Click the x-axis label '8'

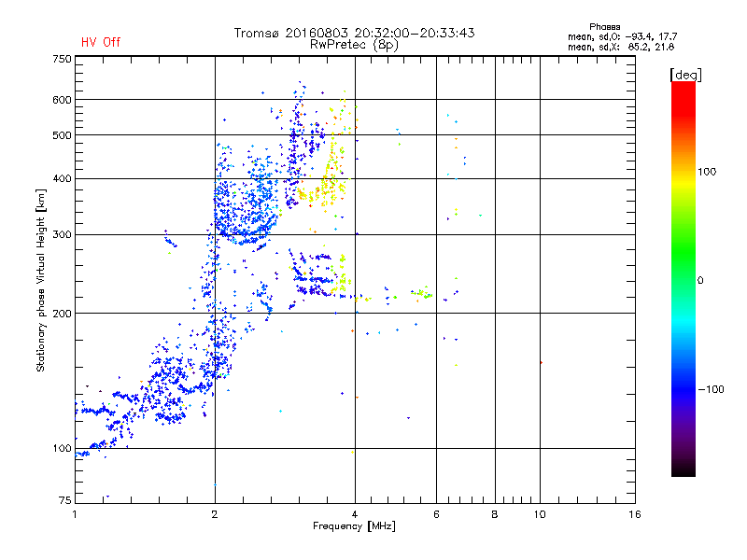pos(495,514)
